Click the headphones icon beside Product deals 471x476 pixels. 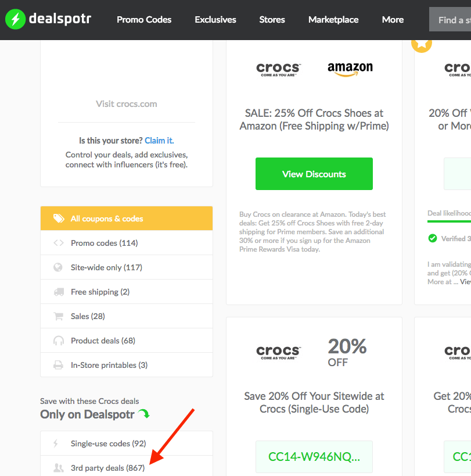pyautogui.click(x=59, y=341)
